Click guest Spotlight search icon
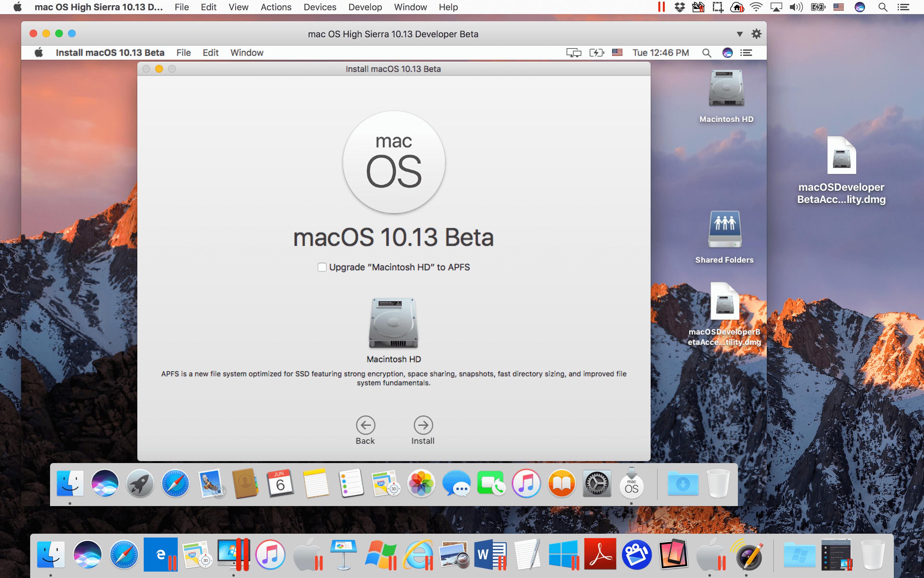924x578 pixels. 706,53
